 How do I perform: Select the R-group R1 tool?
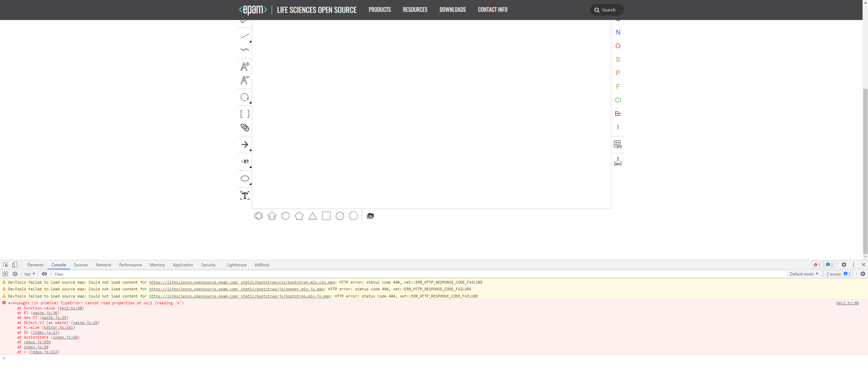(x=245, y=162)
